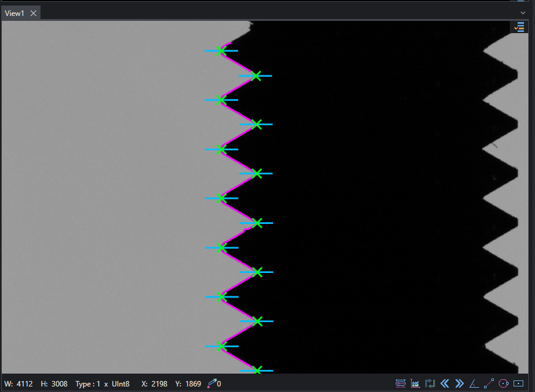The height and width of the screenshot is (392, 535).
Task: Open the overlay checklist menu icon
Action: [x=519, y=27]
